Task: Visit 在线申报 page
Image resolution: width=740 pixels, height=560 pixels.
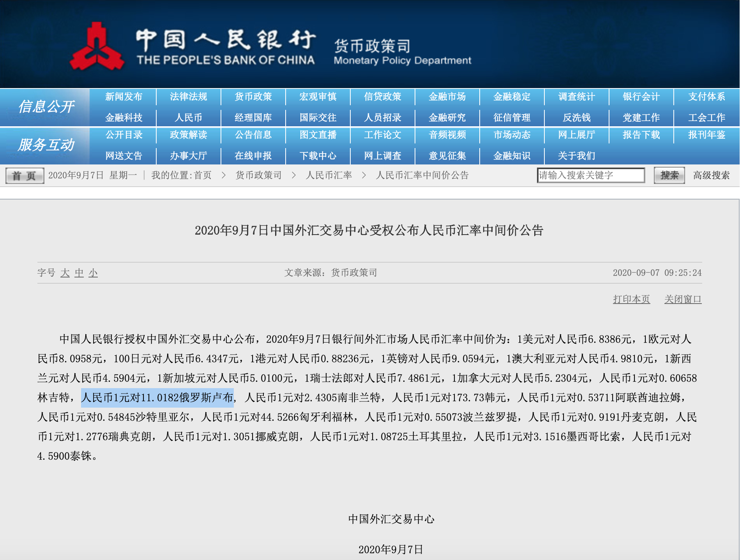Action: point(253,156)
